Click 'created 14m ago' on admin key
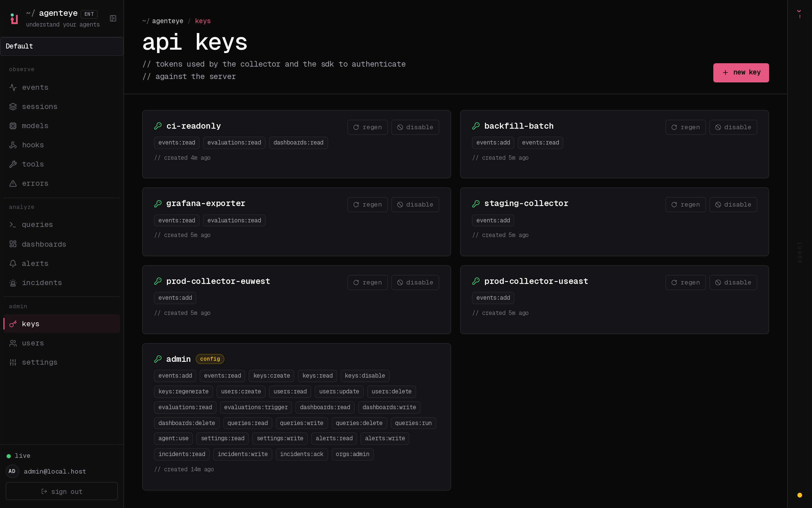Screen dimensions: 812x508 tap(184, 469)
